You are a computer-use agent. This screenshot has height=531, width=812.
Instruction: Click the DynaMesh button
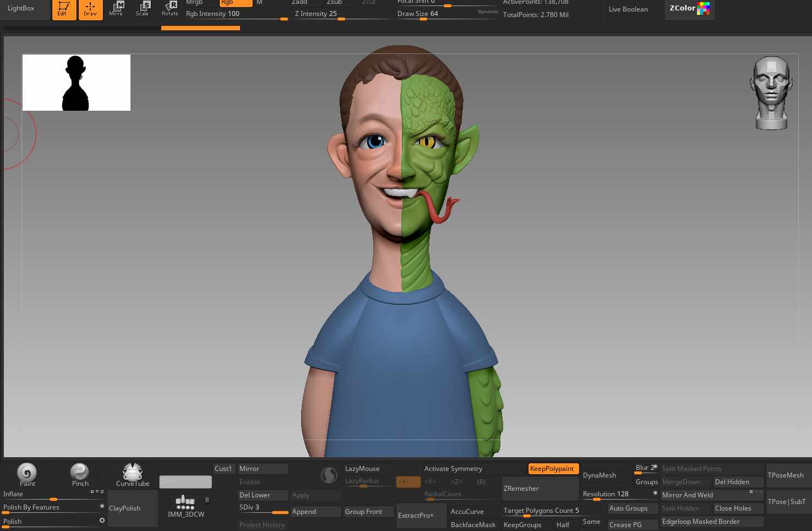[600, 475]
